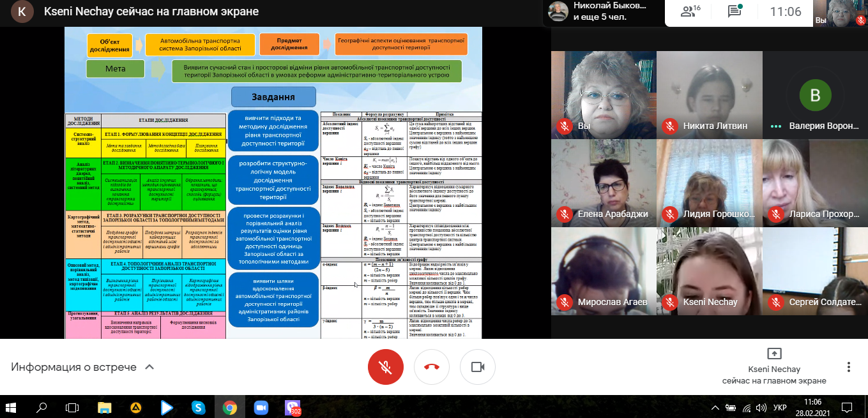Select Елена Арабаджи video tile
The width and height of the screenshot is (868, 418).
click(604, 182)
